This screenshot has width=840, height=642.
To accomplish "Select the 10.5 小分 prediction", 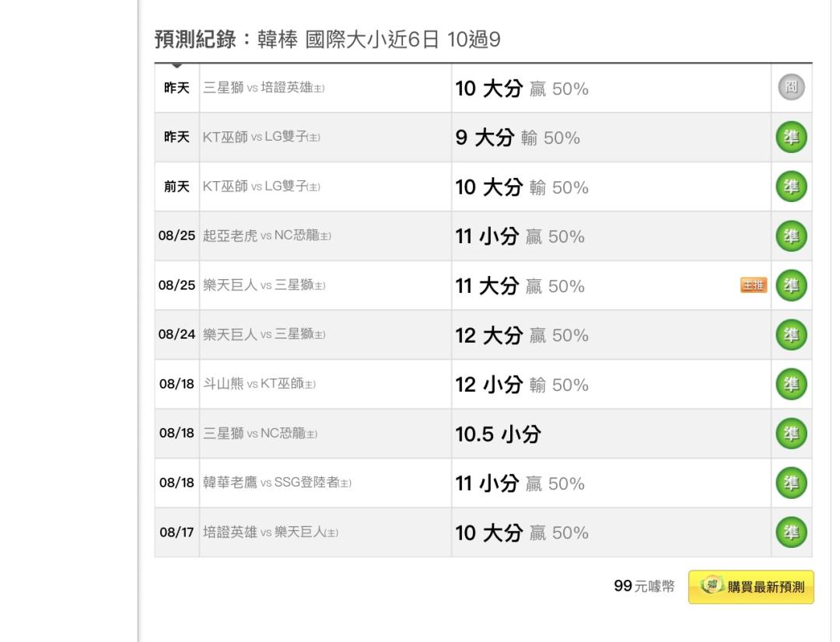I will coord(499,434).
